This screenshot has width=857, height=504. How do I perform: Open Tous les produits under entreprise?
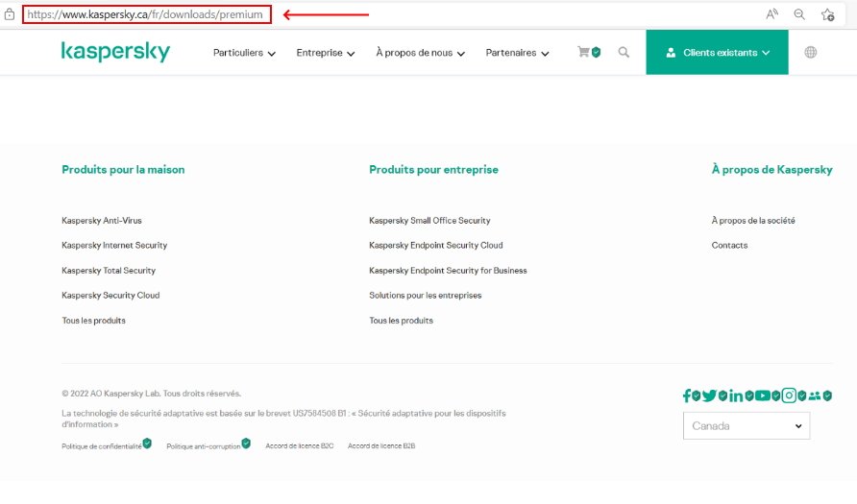coord(401,321)
